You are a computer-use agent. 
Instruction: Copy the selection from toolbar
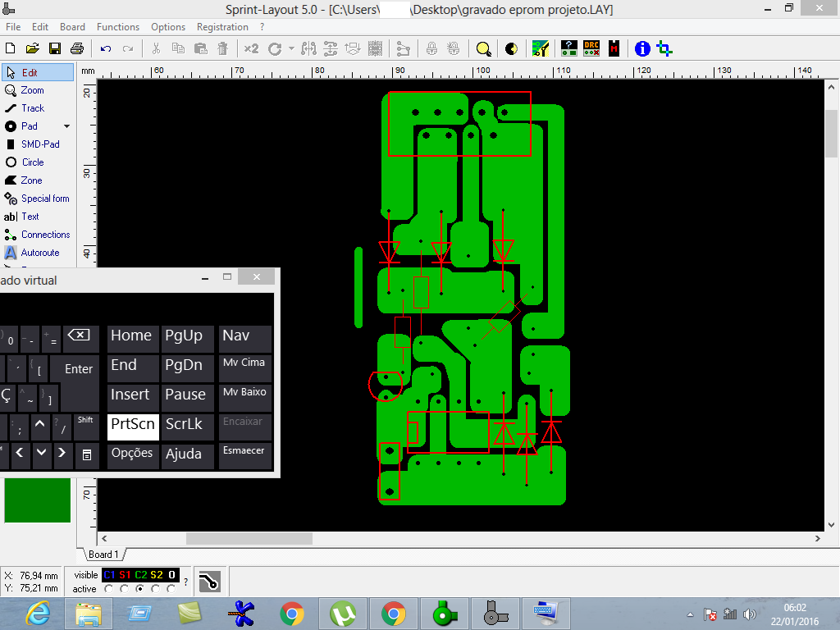point(178,48)
